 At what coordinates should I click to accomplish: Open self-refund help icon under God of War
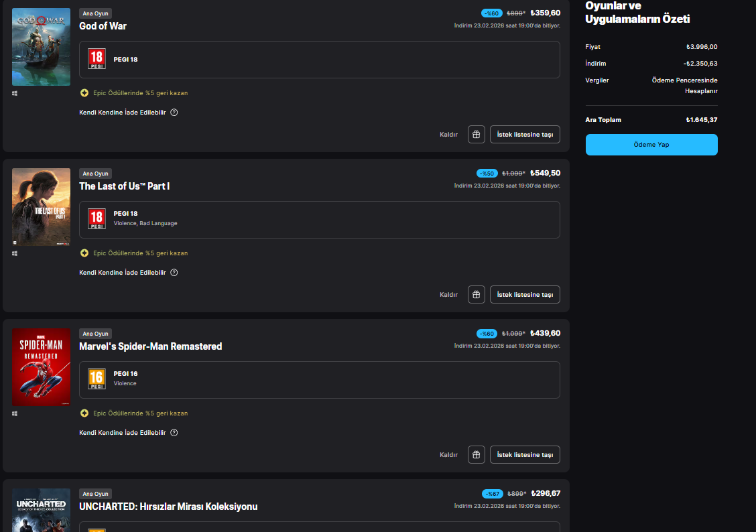point(174,113)
